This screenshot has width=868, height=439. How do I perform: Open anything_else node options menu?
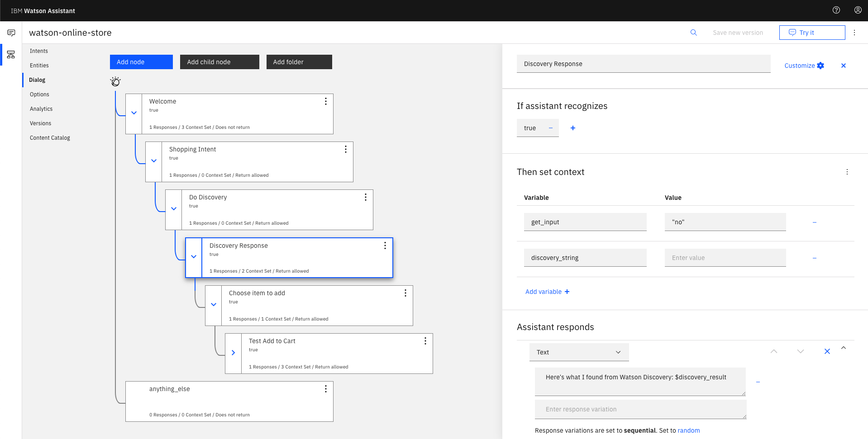click(x=326, y=389)
